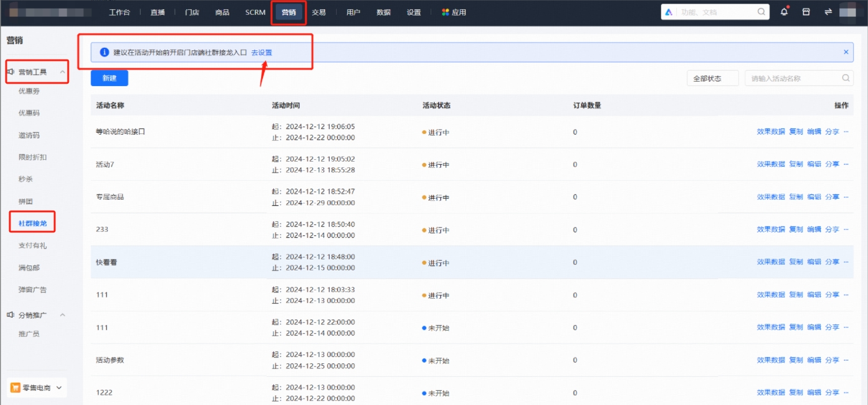Open the 全部状态 status filter dropdown
Viewport: 868px width, 405px height.
point(713,77)
